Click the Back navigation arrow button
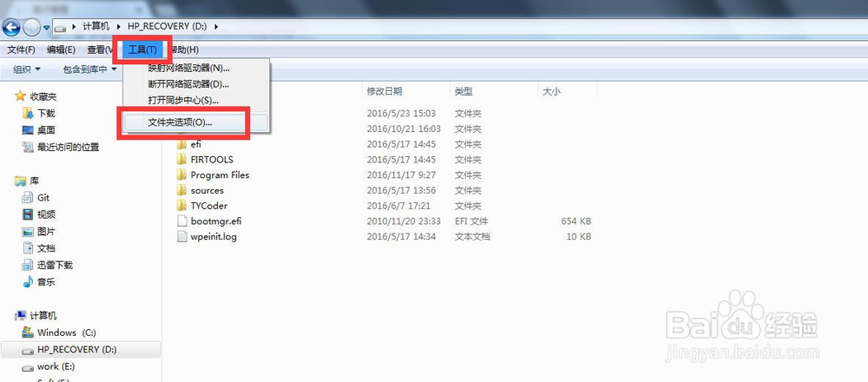This screenshot has height=382, width=868. pyautogui.click(x=11, y=27)
